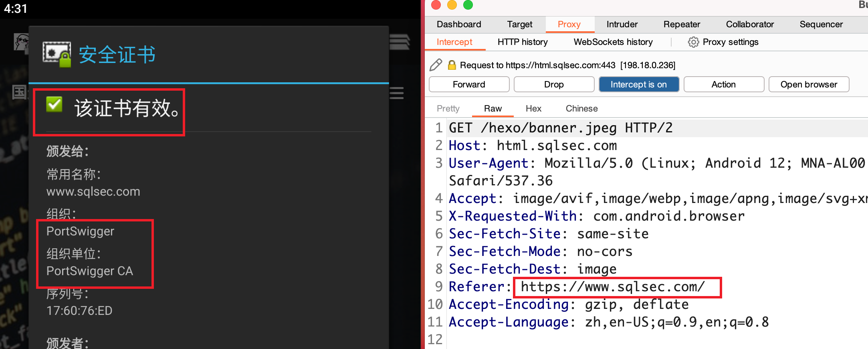Screen dimensions: 868x349
Task: Click the green maximize window button
Action: tap(468, 5)
